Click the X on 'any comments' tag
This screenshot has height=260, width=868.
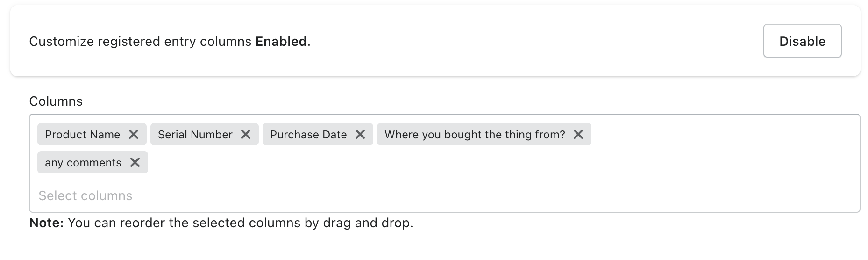pyautogui.click(x=135, y=163)
